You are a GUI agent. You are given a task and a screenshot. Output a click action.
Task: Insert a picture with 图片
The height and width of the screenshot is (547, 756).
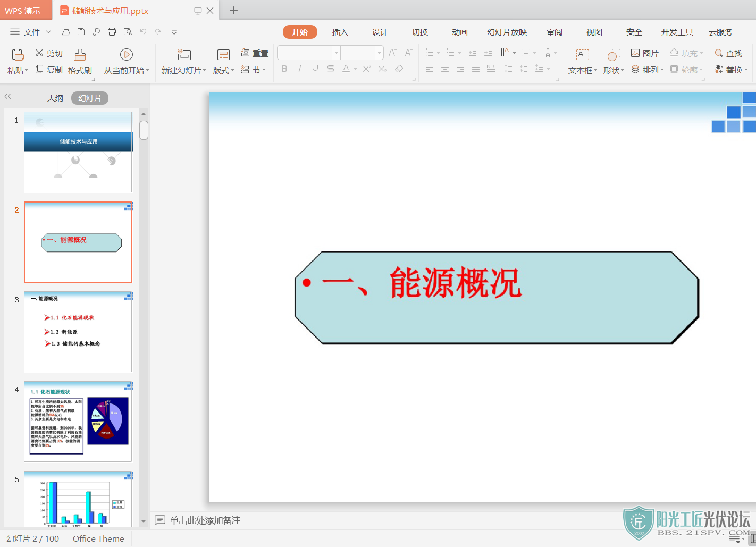click(x=645, y=53)
